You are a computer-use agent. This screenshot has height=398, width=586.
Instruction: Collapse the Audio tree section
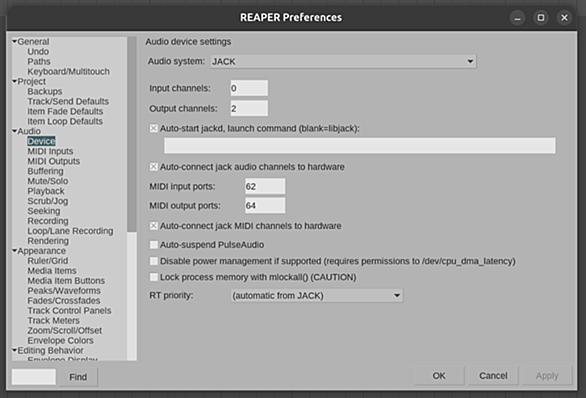(x=15, y=131)
